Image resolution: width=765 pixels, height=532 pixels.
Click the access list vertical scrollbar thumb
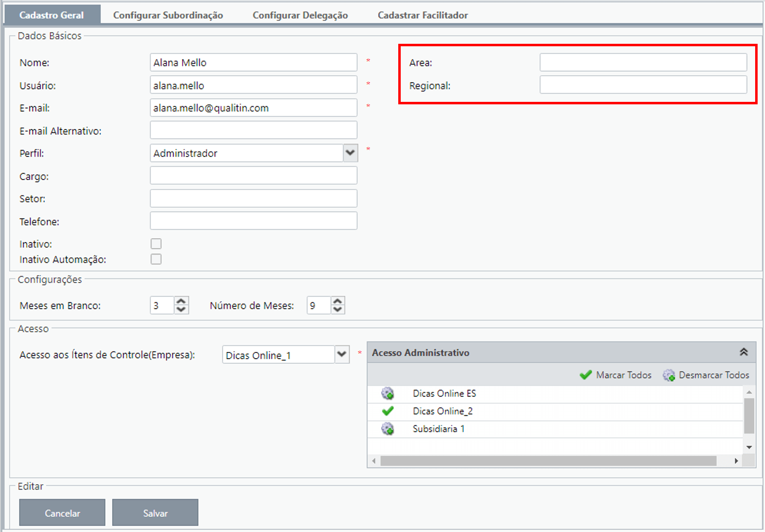[x=749, y=416]
